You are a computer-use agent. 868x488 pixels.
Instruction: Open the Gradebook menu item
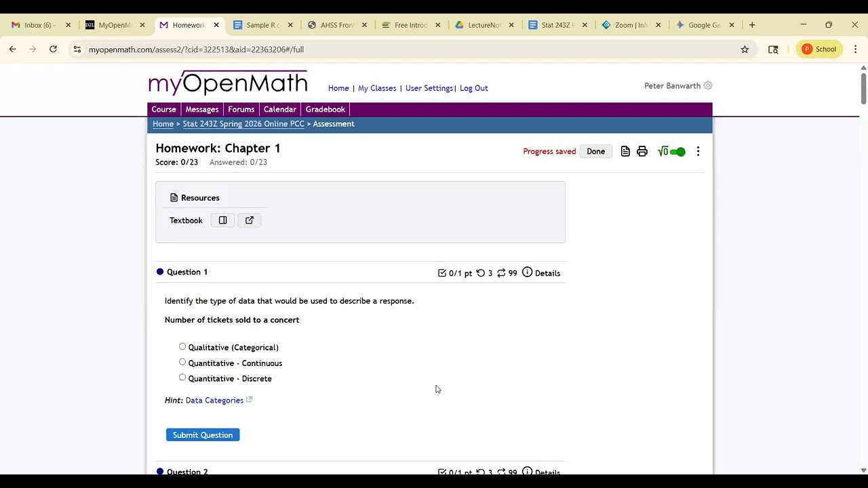325,109
